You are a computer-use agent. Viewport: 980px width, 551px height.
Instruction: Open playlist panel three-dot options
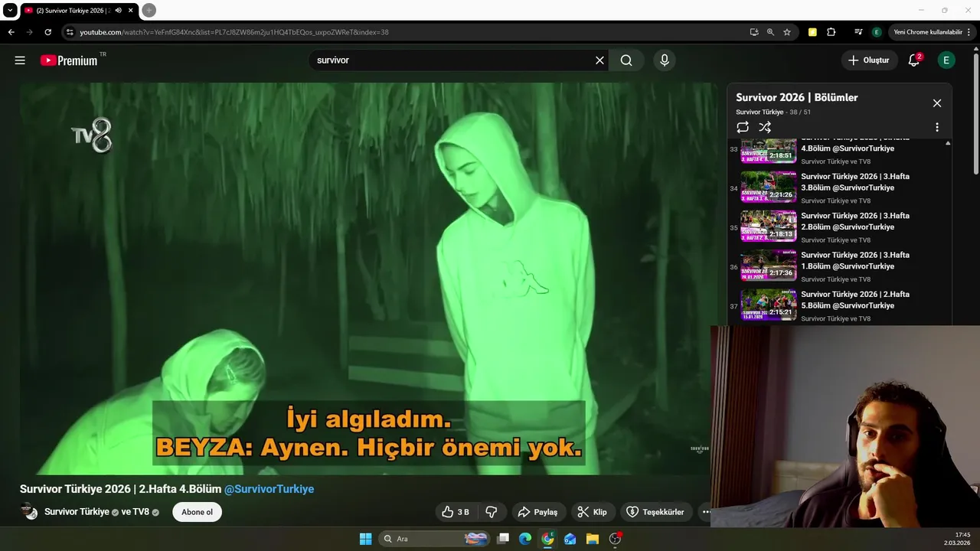[936, 127]
